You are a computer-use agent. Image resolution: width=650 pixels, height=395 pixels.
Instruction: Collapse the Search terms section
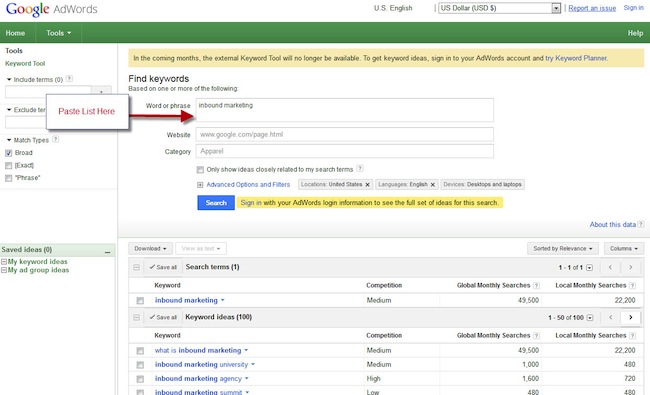tap(136, 267)
